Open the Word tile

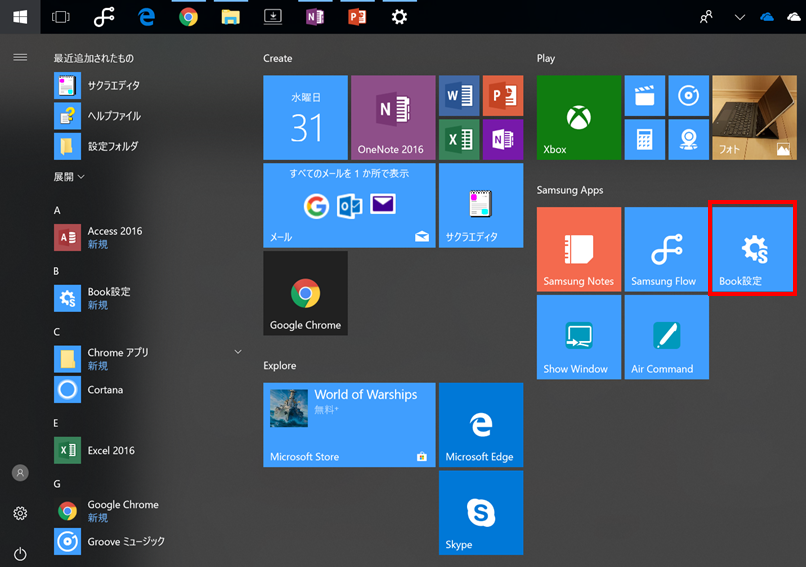pyautogui.click(x=459, y=96)
